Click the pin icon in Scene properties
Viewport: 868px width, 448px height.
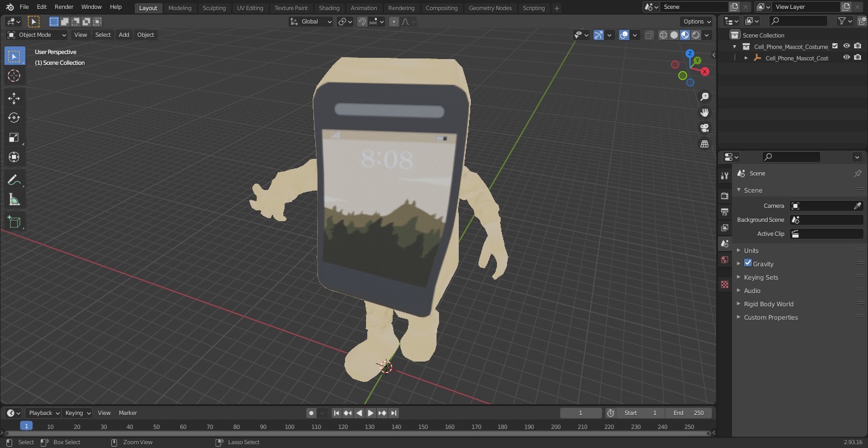tap(857, 173)
